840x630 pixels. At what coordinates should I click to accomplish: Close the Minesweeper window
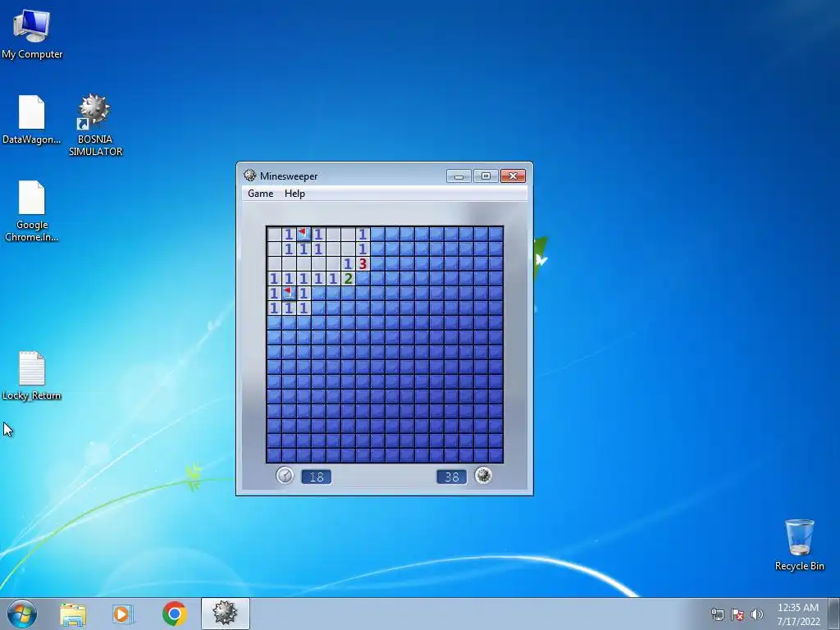pos(514,176)
